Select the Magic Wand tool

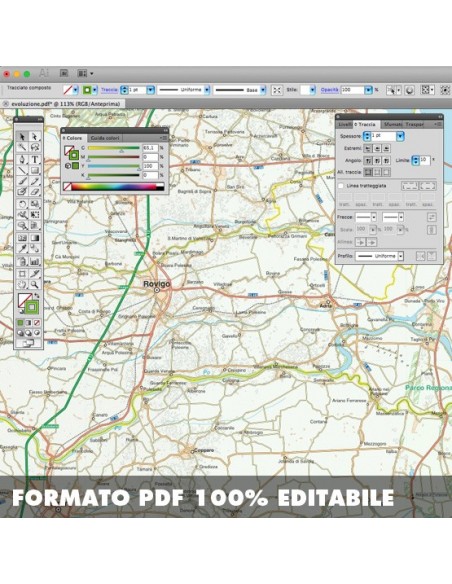click(22, 147)
